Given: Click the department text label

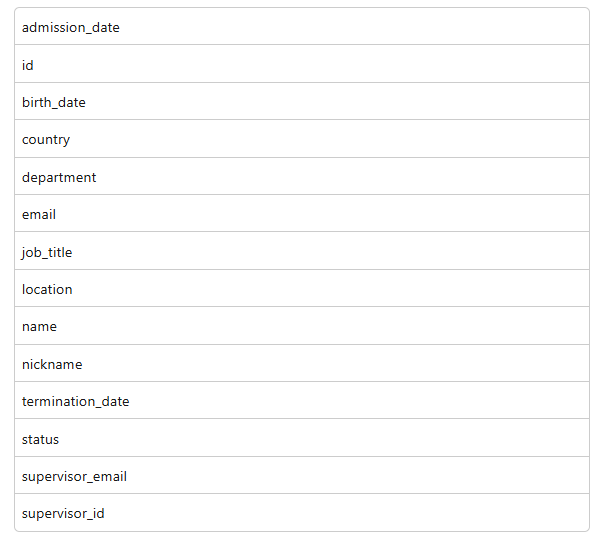Looking at the screenshot, I should 59,178.
